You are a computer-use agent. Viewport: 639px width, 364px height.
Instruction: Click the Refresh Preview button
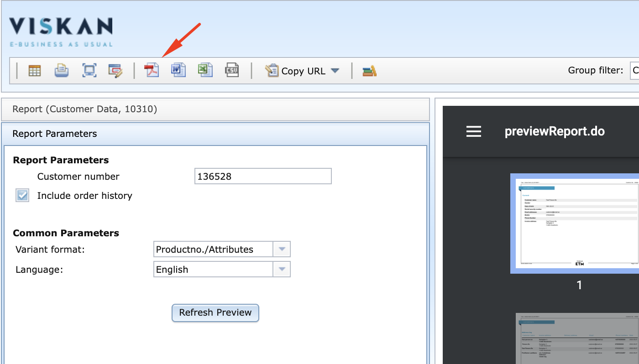pyautogui.click(x=215, y=313)
